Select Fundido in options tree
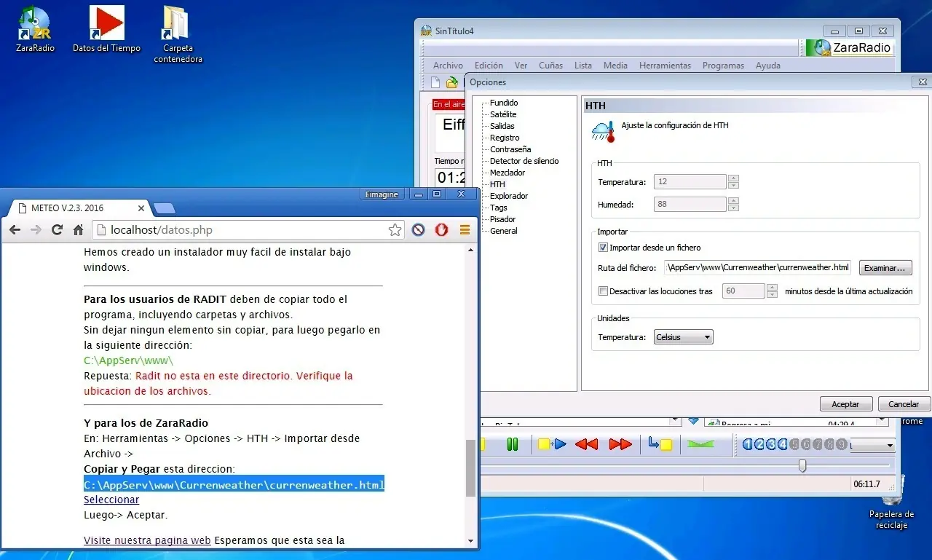This screenshot has width=932, height=560. tap(504, 103)
